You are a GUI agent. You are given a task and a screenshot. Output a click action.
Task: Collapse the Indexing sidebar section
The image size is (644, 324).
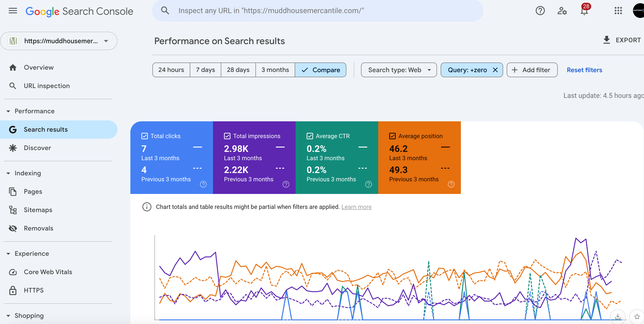coord(8,173)
